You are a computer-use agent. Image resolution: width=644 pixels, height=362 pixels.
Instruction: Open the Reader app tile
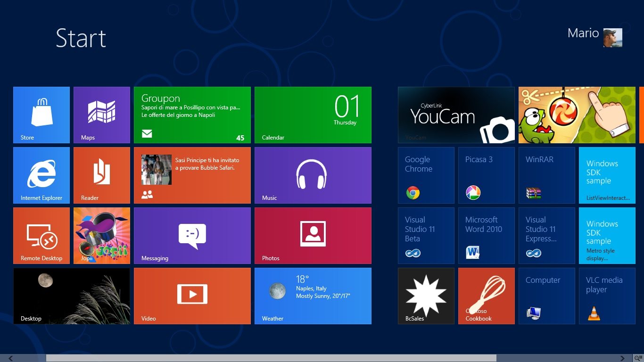pyautogui.click(x=102, y=175)
